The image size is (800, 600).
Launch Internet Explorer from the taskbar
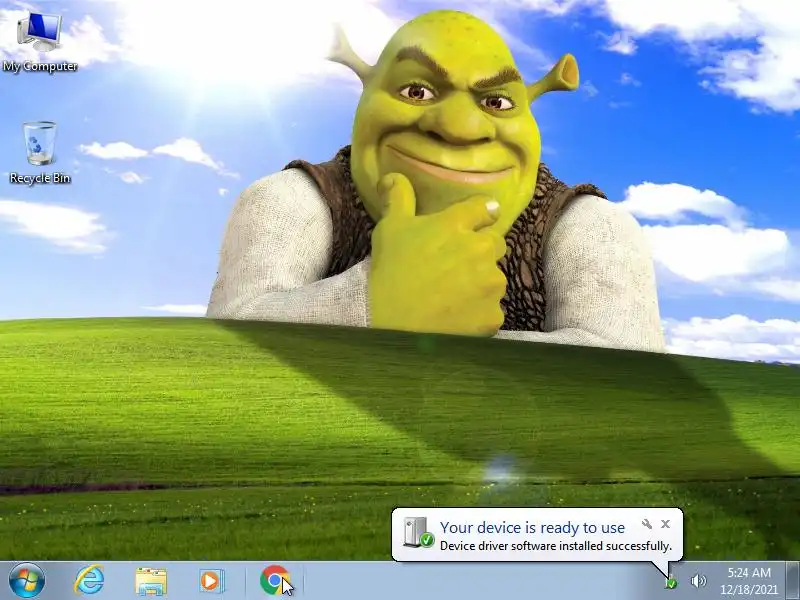coord(89,581)
